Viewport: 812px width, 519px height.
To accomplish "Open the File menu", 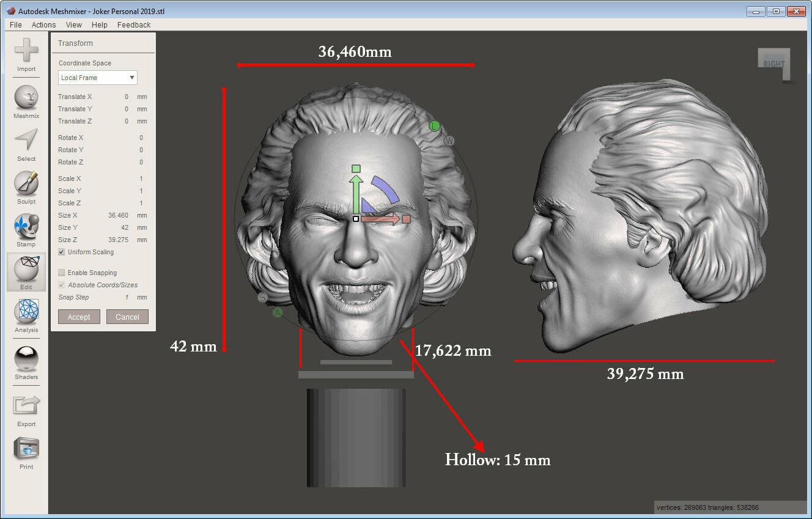I will pos(16,25).
